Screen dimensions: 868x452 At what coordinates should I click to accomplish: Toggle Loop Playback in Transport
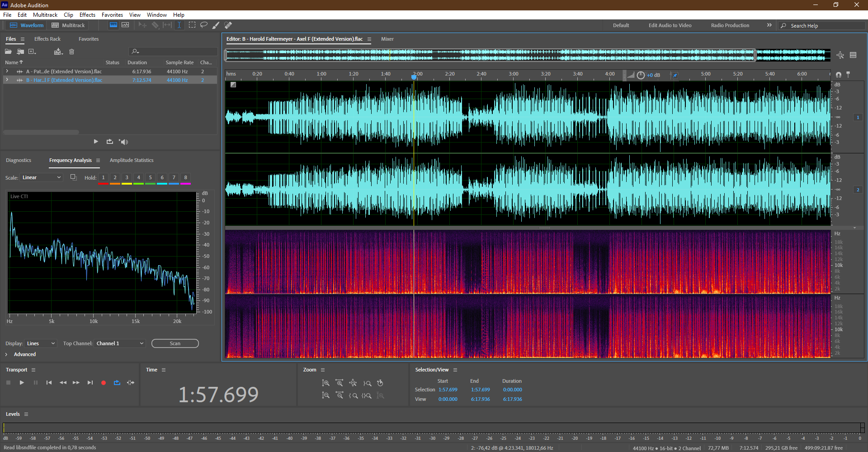tap(117, 382)
